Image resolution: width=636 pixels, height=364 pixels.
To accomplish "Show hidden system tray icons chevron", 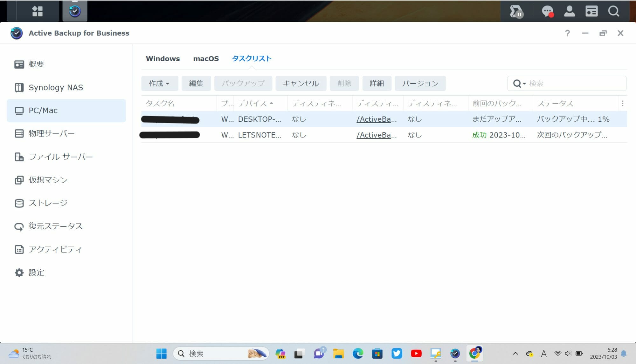I will [x=515, y=354].
